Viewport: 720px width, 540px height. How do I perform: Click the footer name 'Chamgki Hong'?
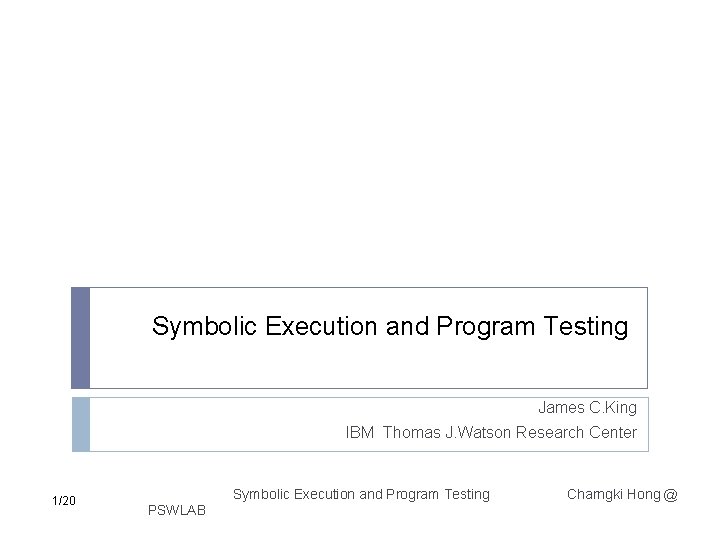click(x=614, y=494)
